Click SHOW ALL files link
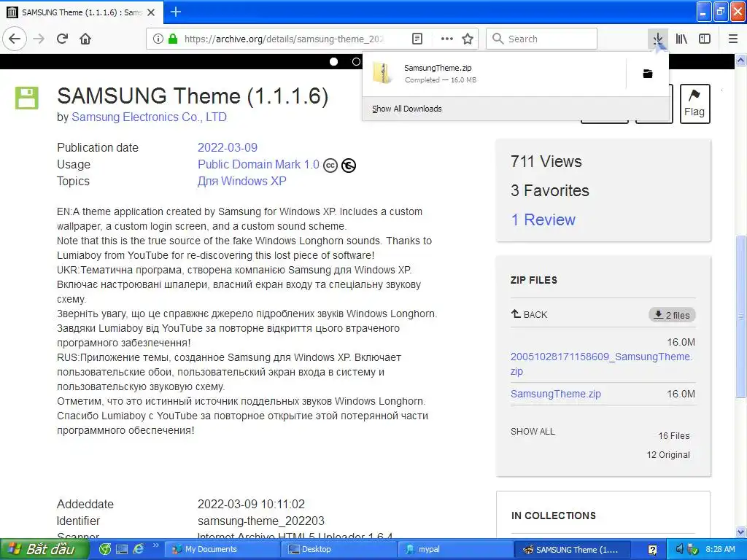The height and width of the screenshot is (560, 747). coord(533,432)
